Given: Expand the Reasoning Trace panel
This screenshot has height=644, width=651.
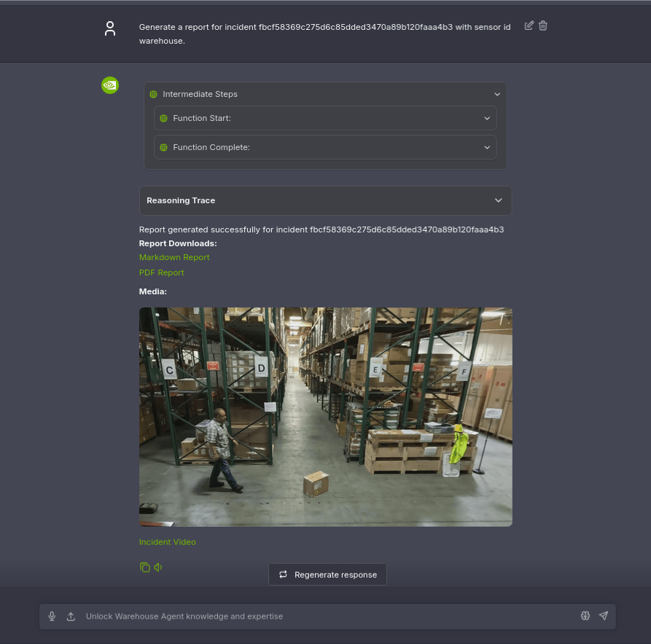Looking at the screenshot, I should point(499,200).
